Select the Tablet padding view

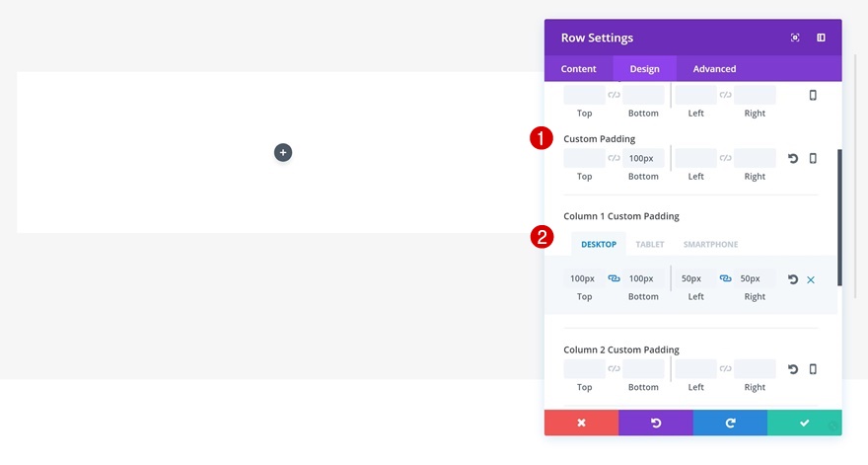(650, 244)
